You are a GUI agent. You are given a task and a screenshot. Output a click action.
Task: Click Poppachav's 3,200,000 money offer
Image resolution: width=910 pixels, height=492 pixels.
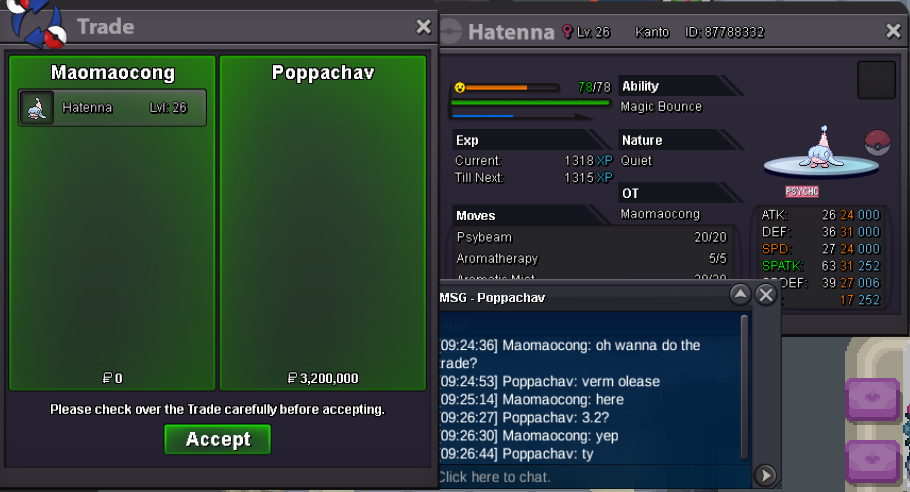coord(322,379)
